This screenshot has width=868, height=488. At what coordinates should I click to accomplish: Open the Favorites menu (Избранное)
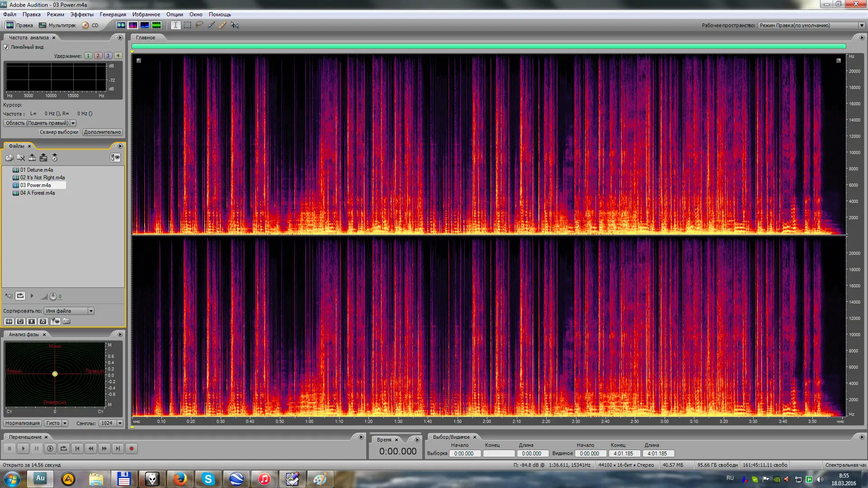click(x=146, y=14)
